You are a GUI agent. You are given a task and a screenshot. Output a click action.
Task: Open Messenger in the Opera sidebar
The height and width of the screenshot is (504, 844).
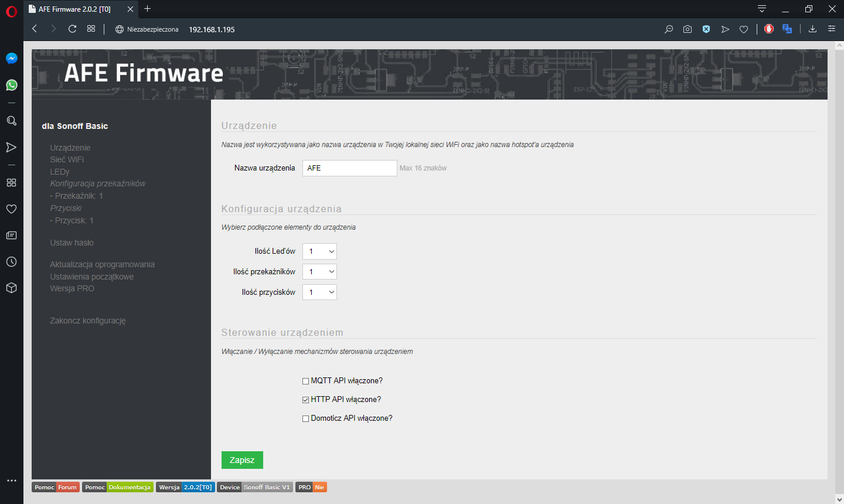[11, 59]
